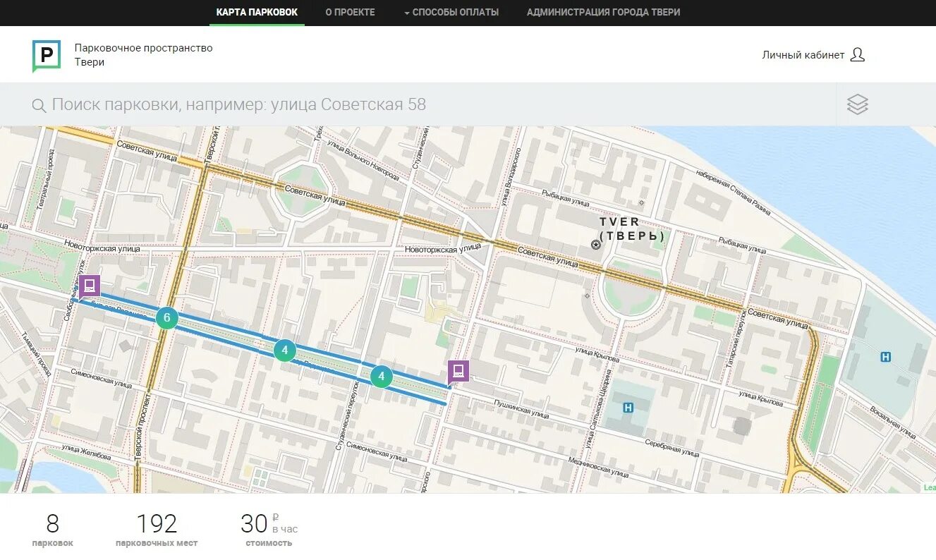Click the purple parking meter marker near Свободный переулок

coord(88,287)
